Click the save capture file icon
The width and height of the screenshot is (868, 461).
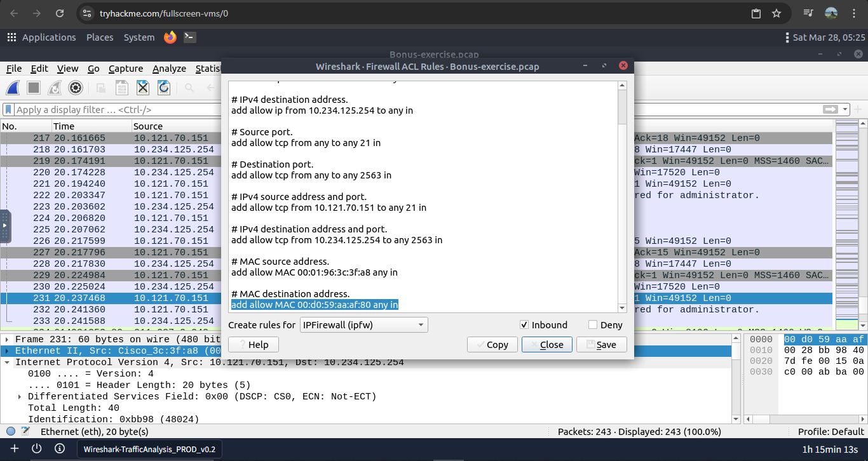point(122,88)
